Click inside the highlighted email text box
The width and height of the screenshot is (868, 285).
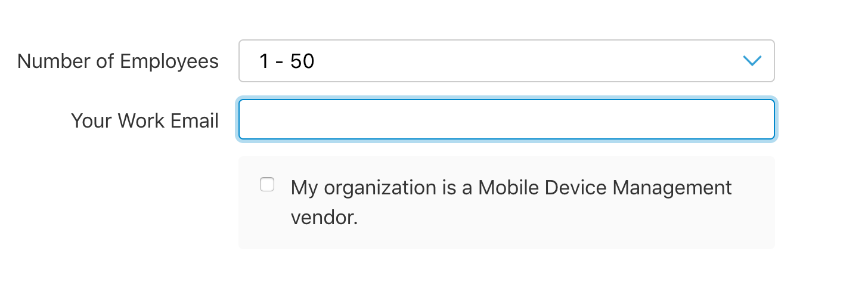pos(507,120)
